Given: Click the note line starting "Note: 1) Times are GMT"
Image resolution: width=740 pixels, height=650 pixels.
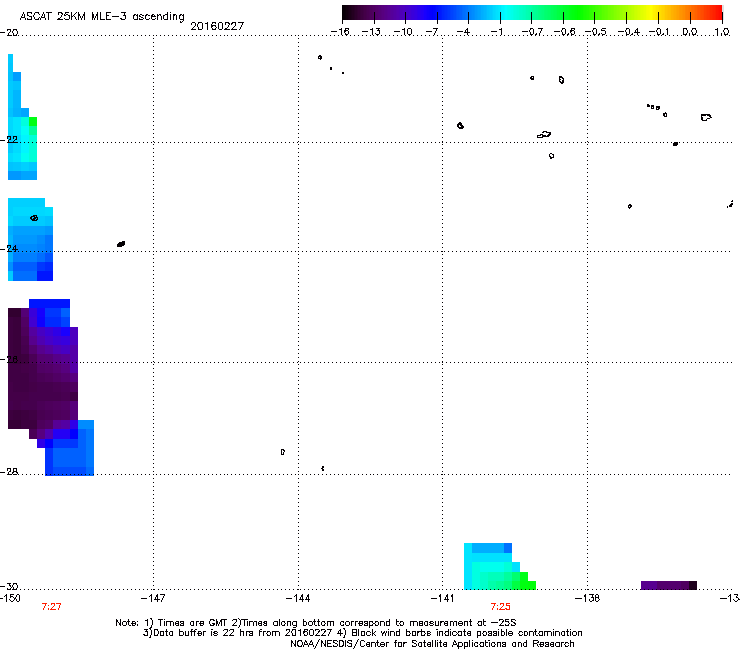Looking at the screenshot, I should (x=316, y=623).
